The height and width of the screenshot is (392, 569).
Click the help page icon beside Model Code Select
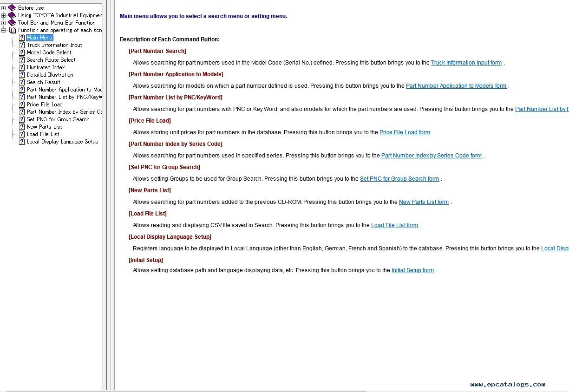pos(22,52)
